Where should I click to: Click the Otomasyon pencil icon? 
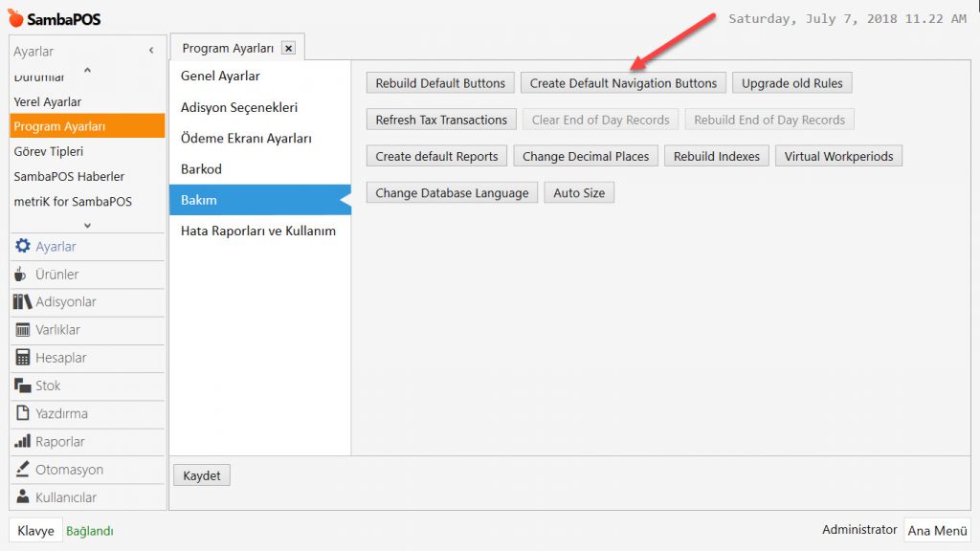(x=23, y=470)
